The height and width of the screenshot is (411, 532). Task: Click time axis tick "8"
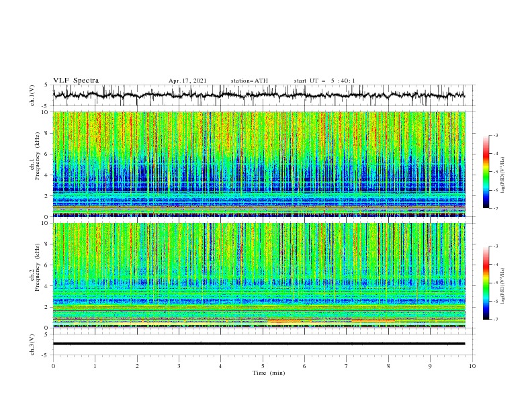click(388, 366)
